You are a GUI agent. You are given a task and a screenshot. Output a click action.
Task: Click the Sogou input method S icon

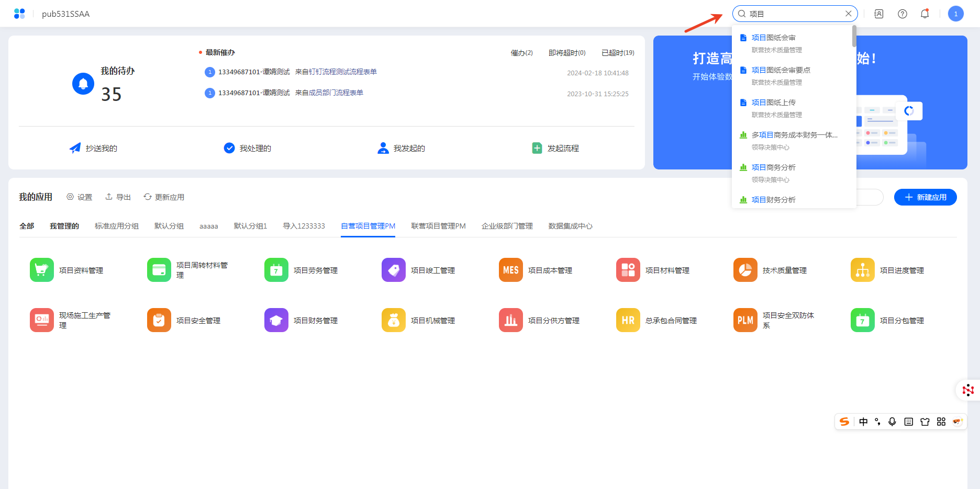click(844, 422)
